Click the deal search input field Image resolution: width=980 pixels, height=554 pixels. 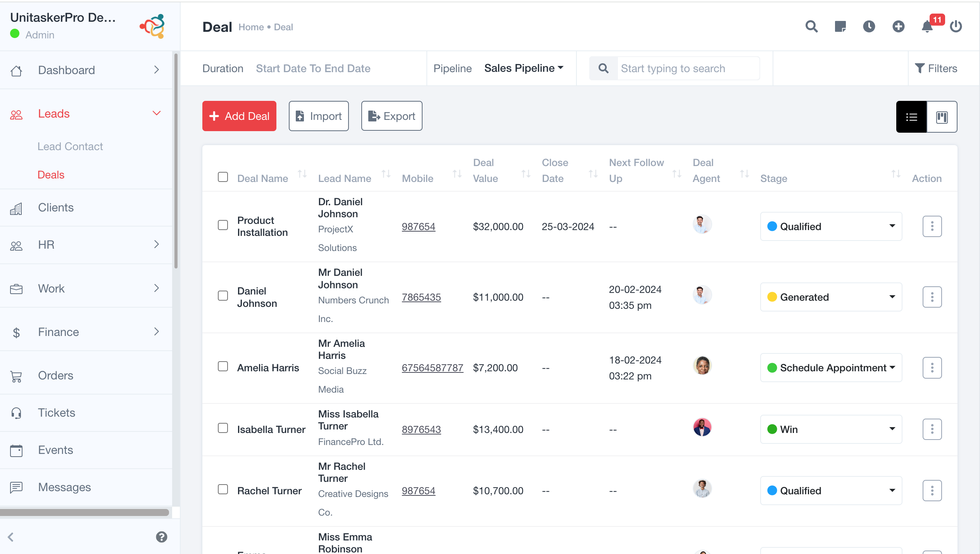(x=688, y=68)
